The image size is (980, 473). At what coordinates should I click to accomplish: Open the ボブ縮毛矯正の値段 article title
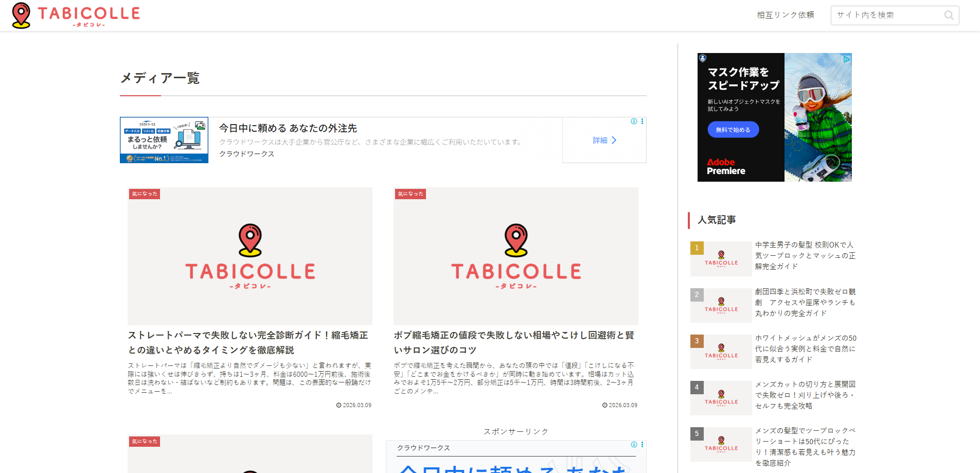coord(514,342)
